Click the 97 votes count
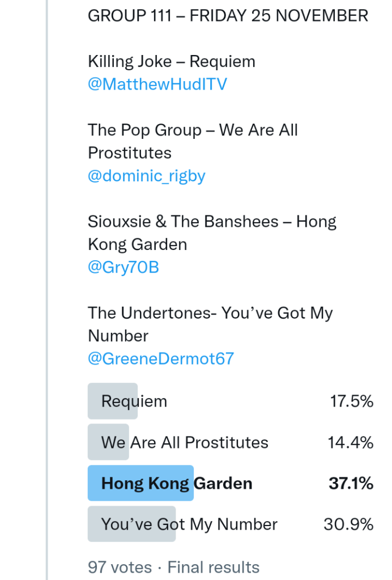The image size is (392, 580). pos(120,567)
